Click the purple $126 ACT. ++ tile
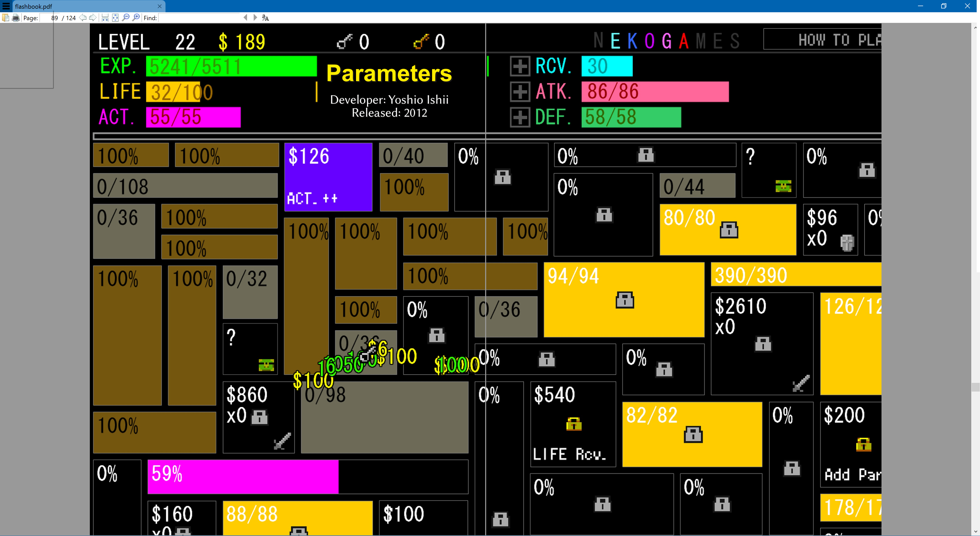This screenshot has height=536, width=980. (x=328, y=177)
